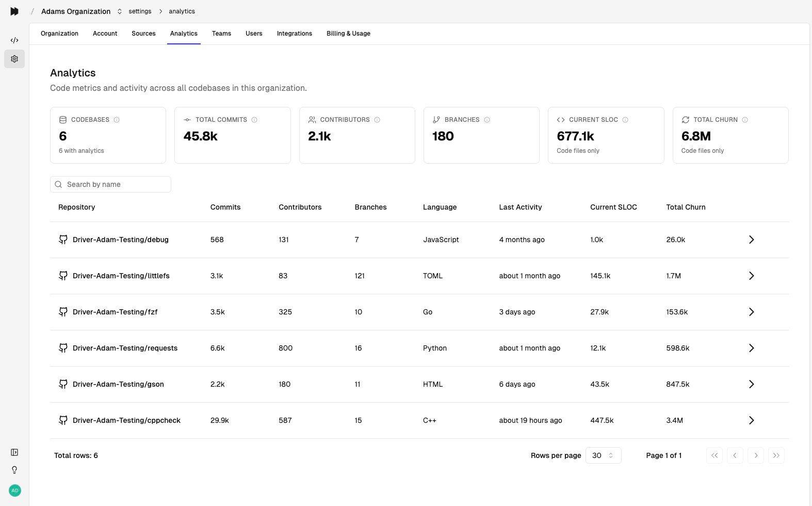Click the Total rows: 6 label
Image resolution: width=812 pixels, height=506 pixels.
(76, 455)
